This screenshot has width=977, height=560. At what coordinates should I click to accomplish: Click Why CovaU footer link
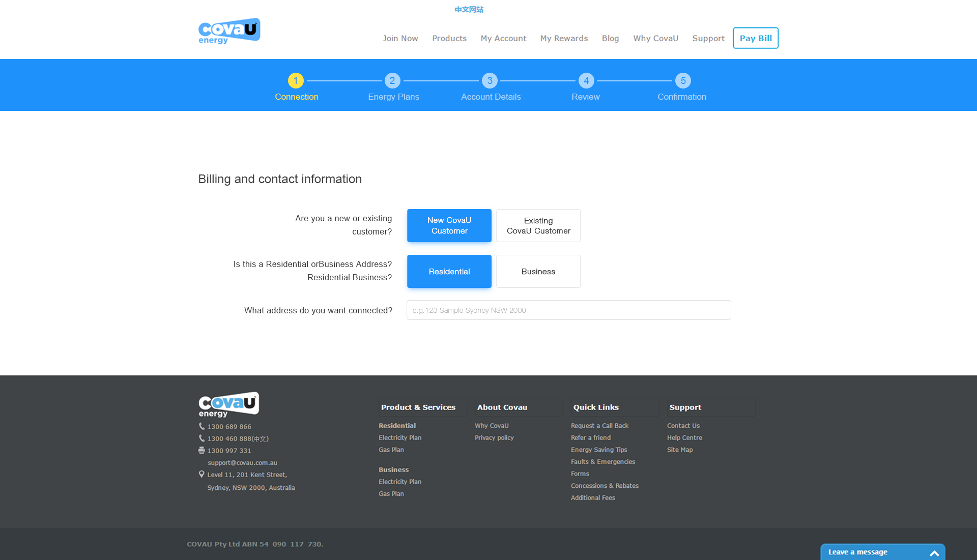point(492,426)
